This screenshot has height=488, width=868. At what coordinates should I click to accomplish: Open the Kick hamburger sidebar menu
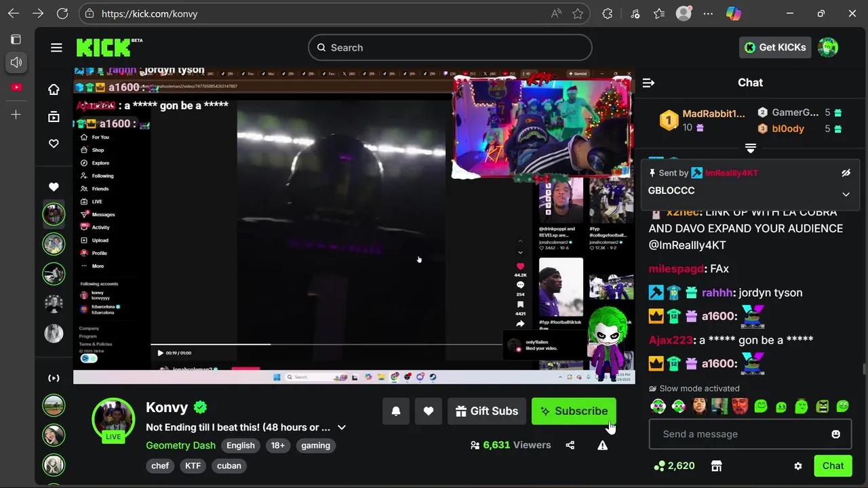56,47
